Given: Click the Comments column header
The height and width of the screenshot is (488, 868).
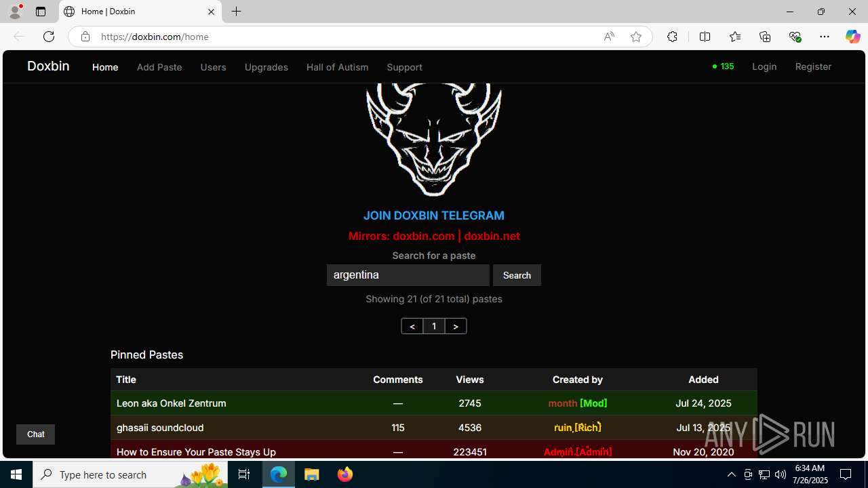Looking at the screenshot, I should tap(398, 380).
